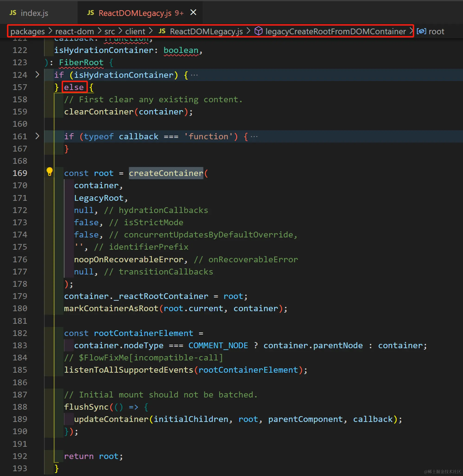Click line number 169 in gutter
The height and width of the screenshot is (476, 463).
(x=20, y=173)
